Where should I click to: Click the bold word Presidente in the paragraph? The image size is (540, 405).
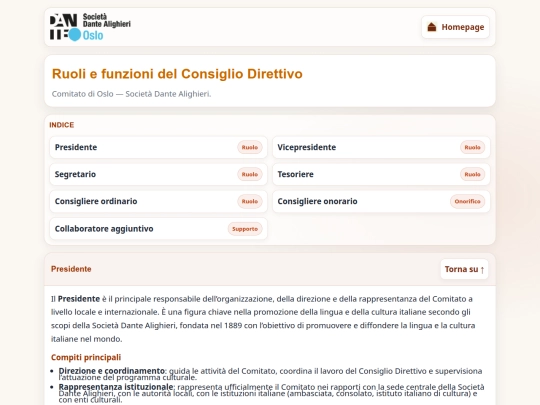(79, 299)
